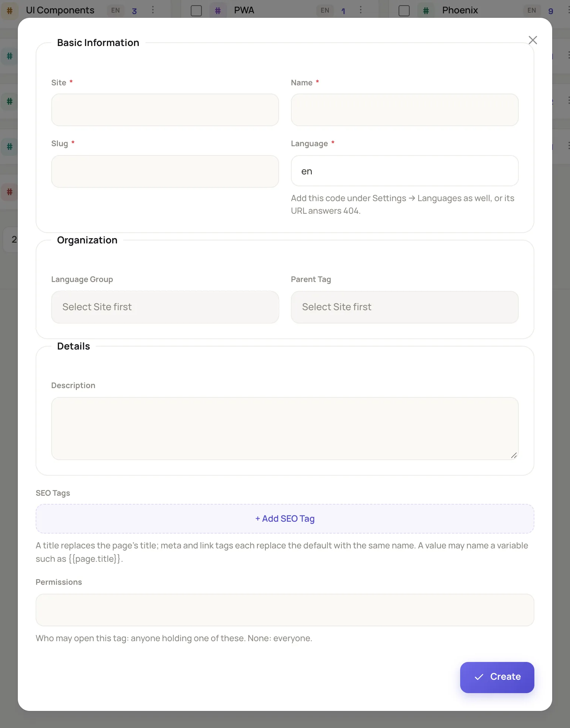Click the Organization section heading
Viewport: 570px width, 728px height.
click(87, 240)
